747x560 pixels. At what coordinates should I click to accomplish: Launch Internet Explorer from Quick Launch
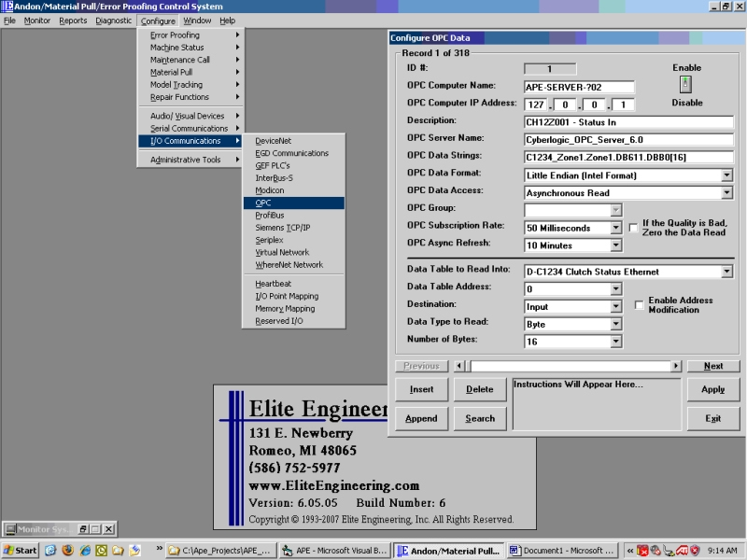click(84, 551)
